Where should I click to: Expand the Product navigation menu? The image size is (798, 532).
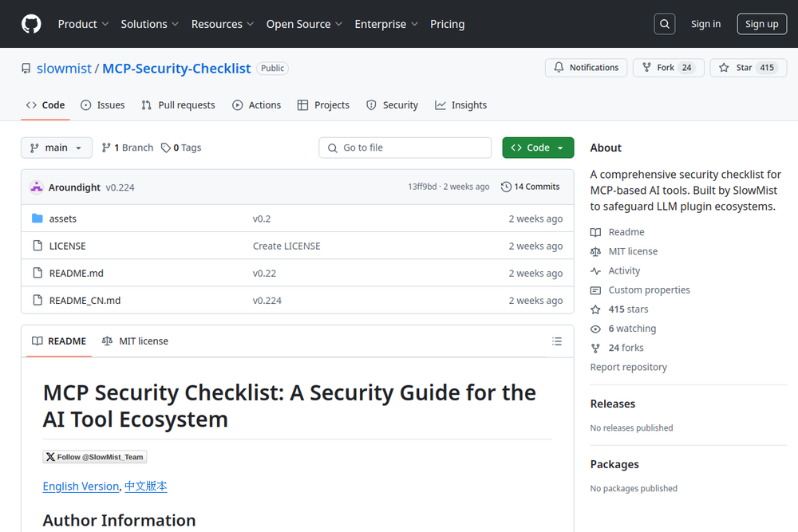click(x=83, y=24)
